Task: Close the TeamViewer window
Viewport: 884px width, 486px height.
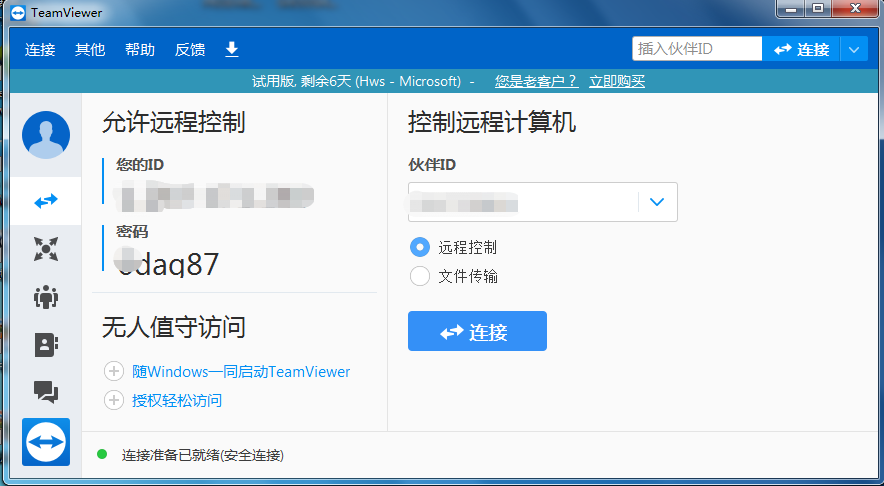Action: (x=856, y=8)
